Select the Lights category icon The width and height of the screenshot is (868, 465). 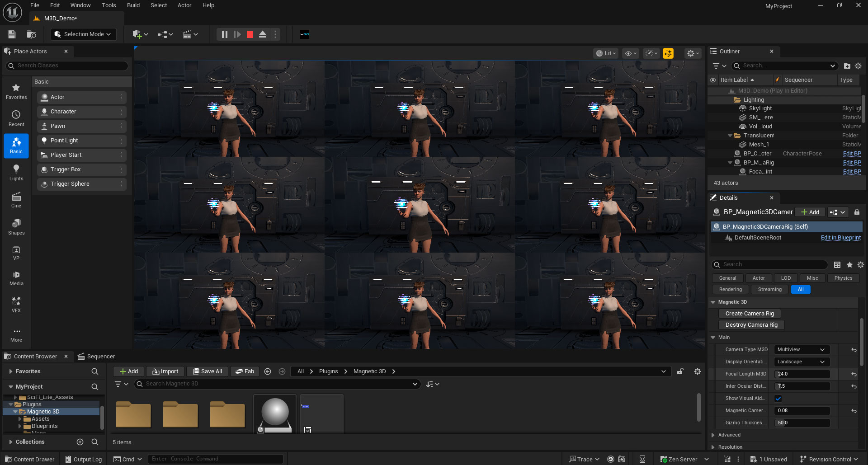pos(16,173)
